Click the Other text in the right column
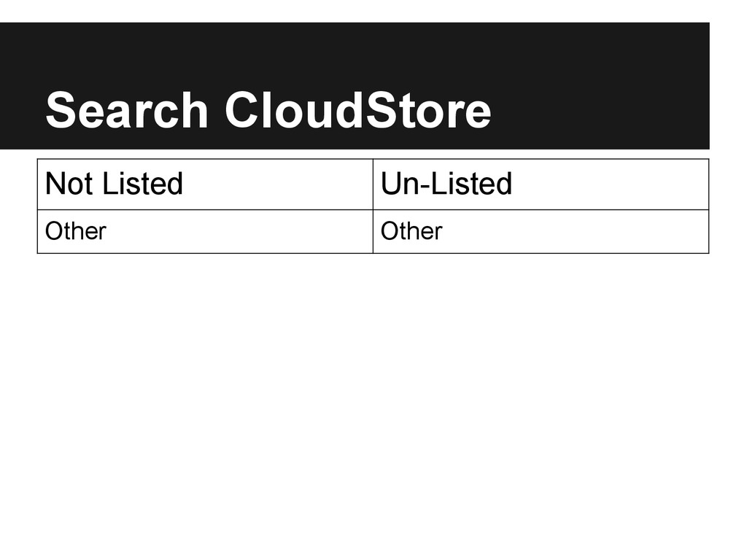The width and height of the screenshot is (747, 560). tap(411, 231)
